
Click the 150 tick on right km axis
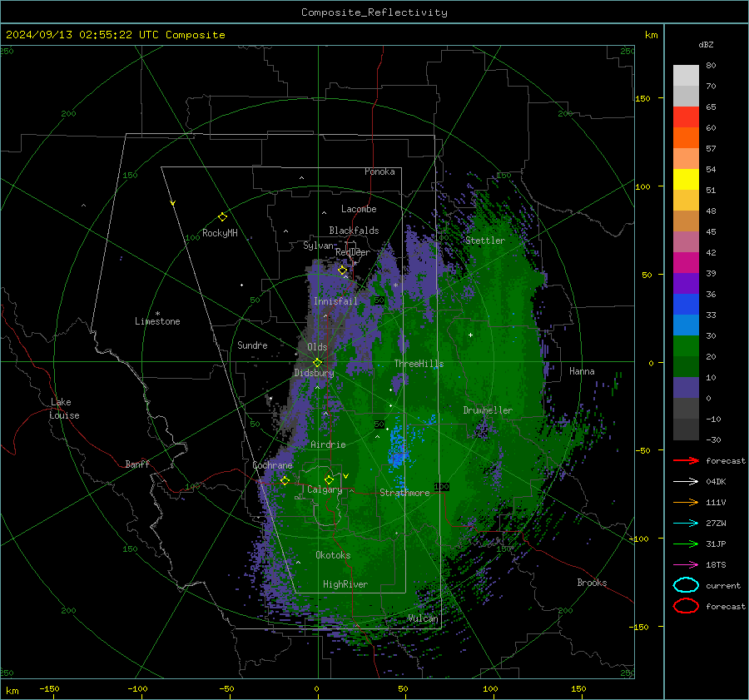(642, 98)
